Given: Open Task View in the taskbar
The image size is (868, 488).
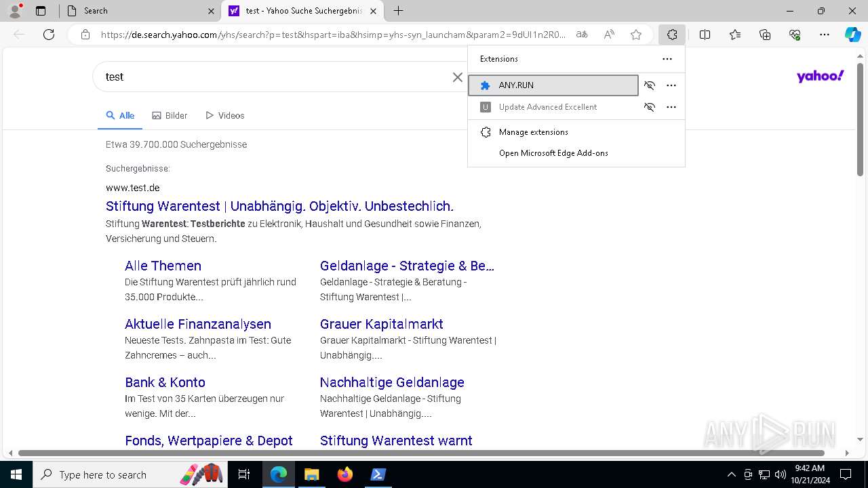Looking at the screenshot, I should tap(244, 474).
